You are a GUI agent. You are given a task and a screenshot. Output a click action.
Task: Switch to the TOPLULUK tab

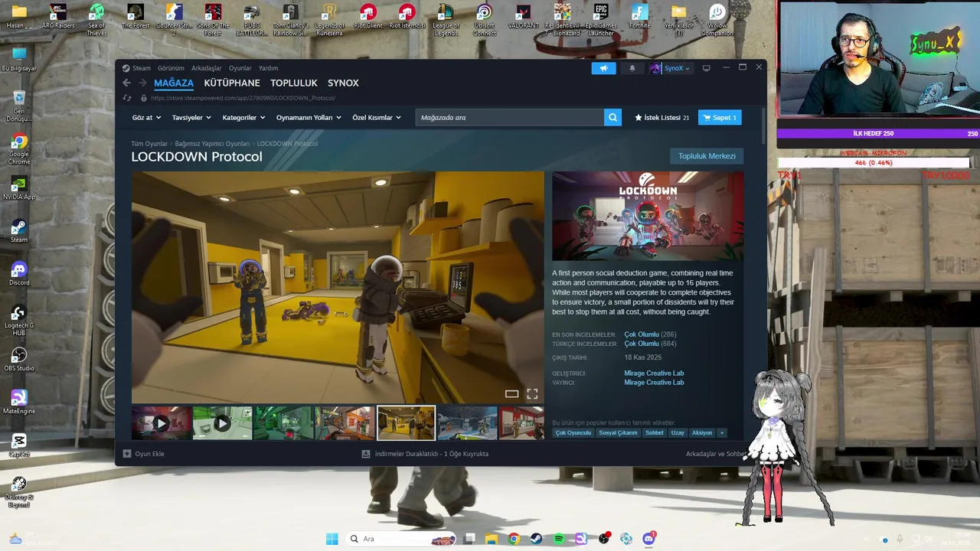294,83
